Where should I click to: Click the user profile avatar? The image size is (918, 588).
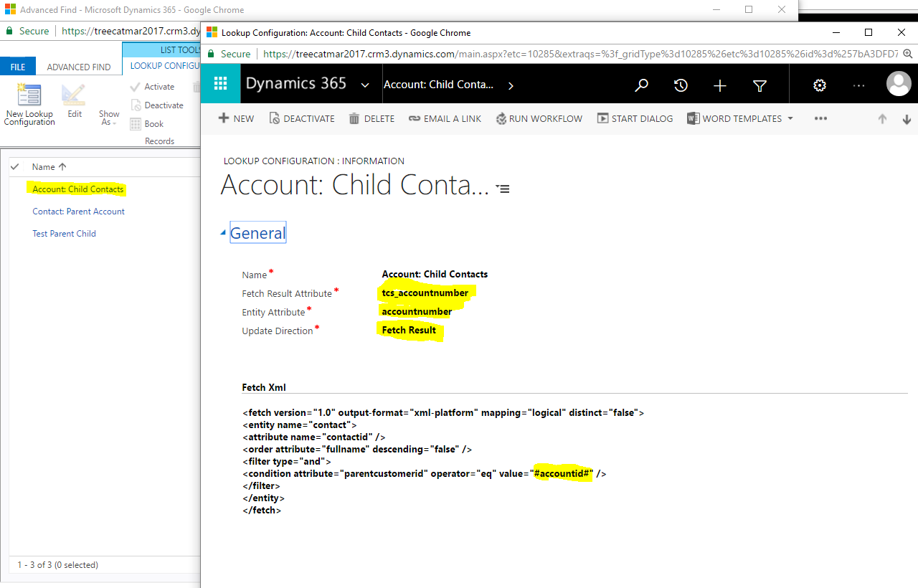click(899, 84)
